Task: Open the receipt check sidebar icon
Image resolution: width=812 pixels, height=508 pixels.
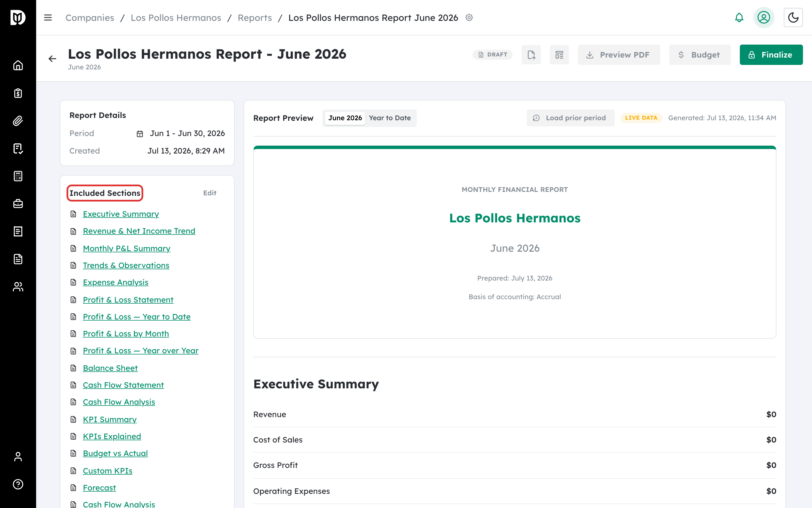Action: [x=18, y=148]
